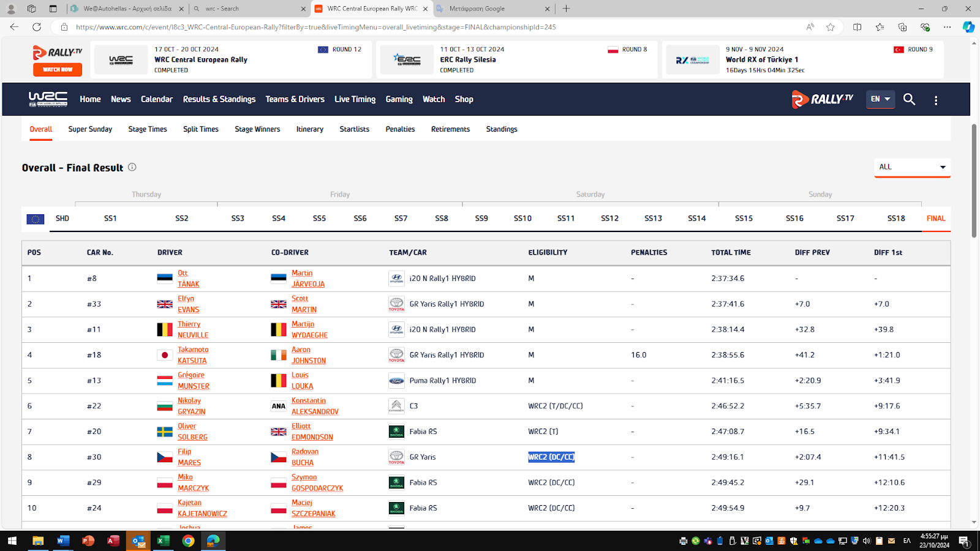Click the Read aloud icon in address bar
This screenshot has height=551, width=980.
click(810, 27)
